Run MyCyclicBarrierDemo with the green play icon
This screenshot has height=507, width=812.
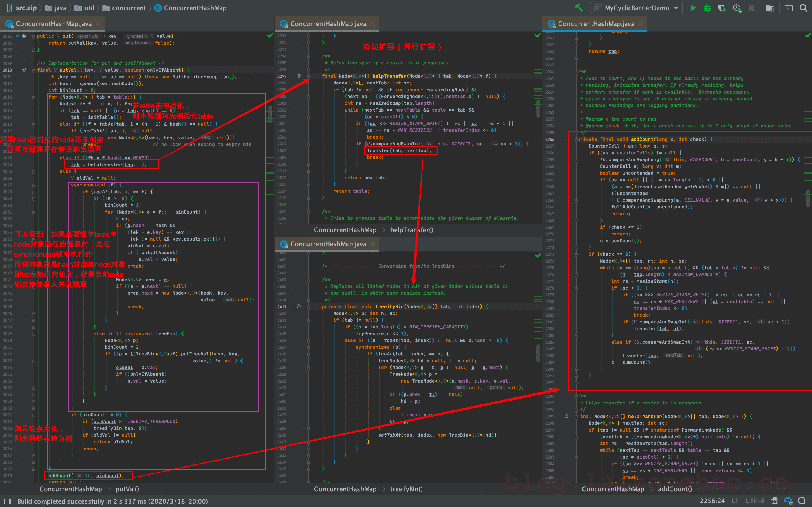click(693, 8)
